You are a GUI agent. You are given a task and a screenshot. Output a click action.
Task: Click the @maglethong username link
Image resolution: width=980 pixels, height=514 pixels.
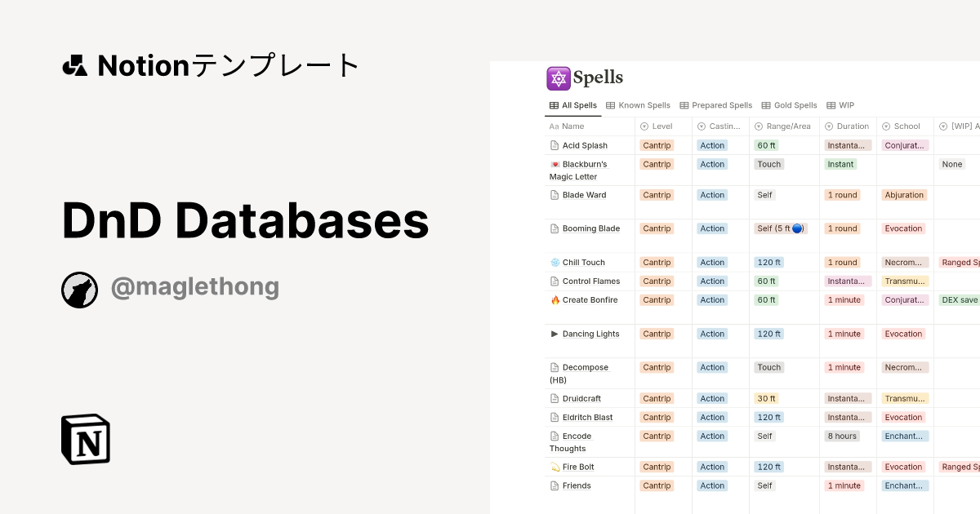coord(195,286)
